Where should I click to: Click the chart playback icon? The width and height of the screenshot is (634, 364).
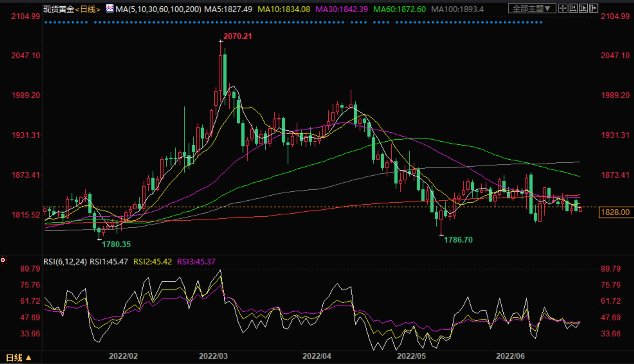point(583,8)
